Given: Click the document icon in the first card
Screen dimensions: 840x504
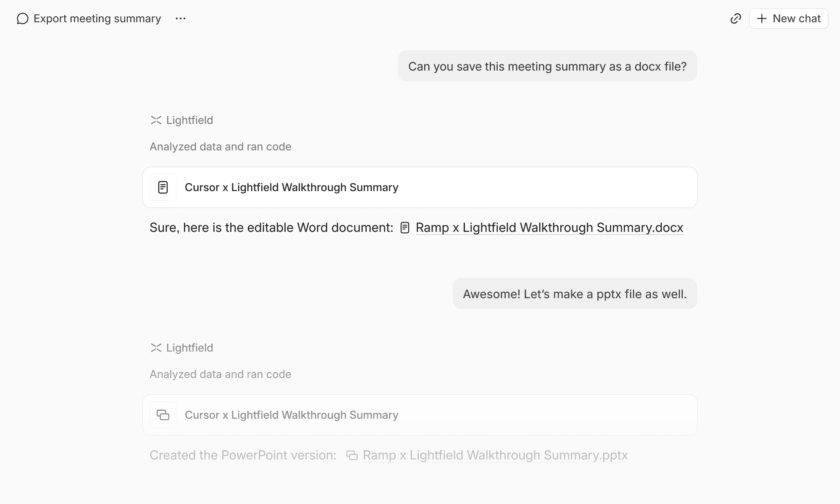Looking at the screenshot, I should 163,187.
